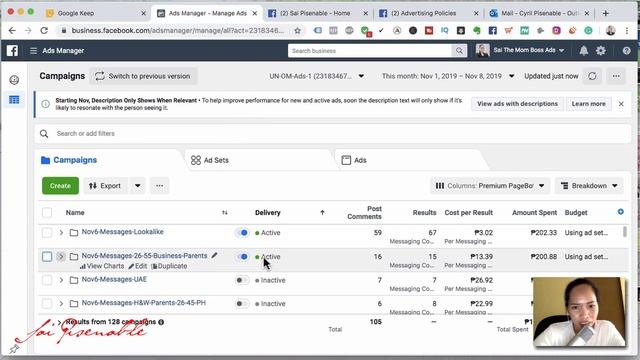This screenshot has height=360, width=640.
Task: Switch to the Sai Pisenable - Home tab
Action: 317,13
